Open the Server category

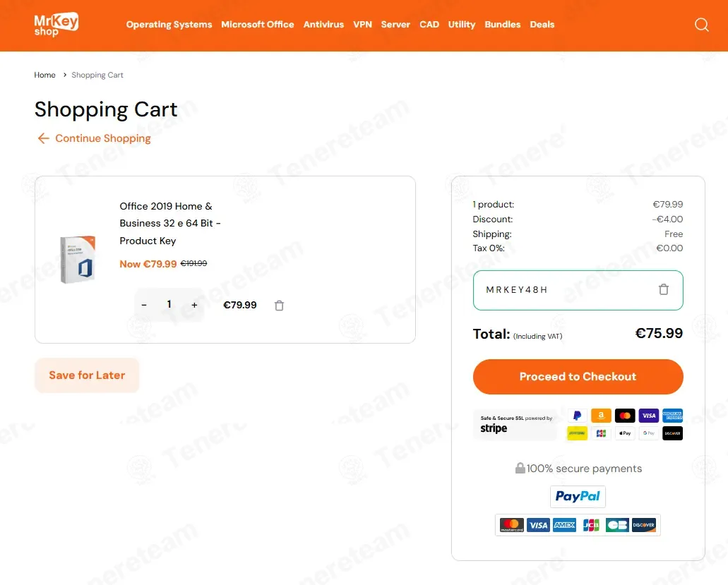pyautogui.click(x=395, y=25)
